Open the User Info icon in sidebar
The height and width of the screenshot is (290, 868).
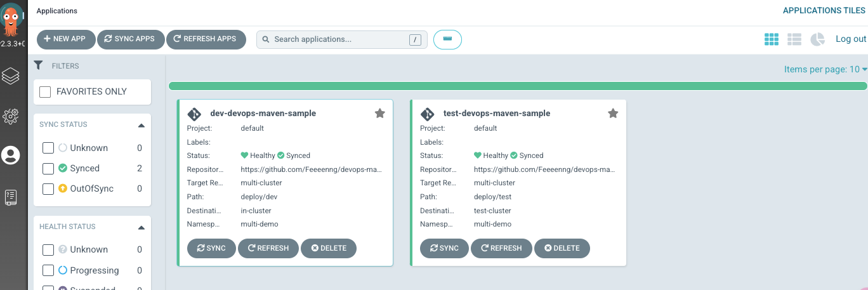pyautogui.click(x=11, y=155)
